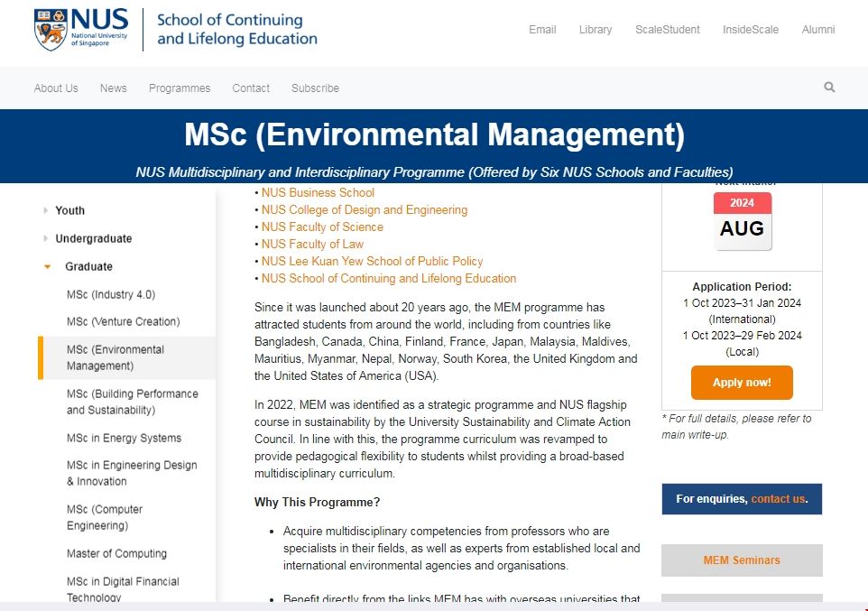The height and width of the screenshot is (611, 868).
Task: Click the search magnifier icon
Action: (829, 88)
